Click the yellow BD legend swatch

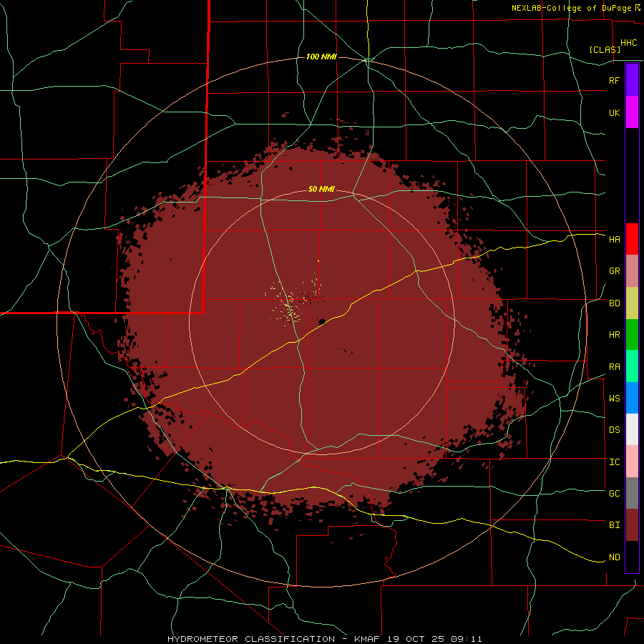(x=632, y=303)
